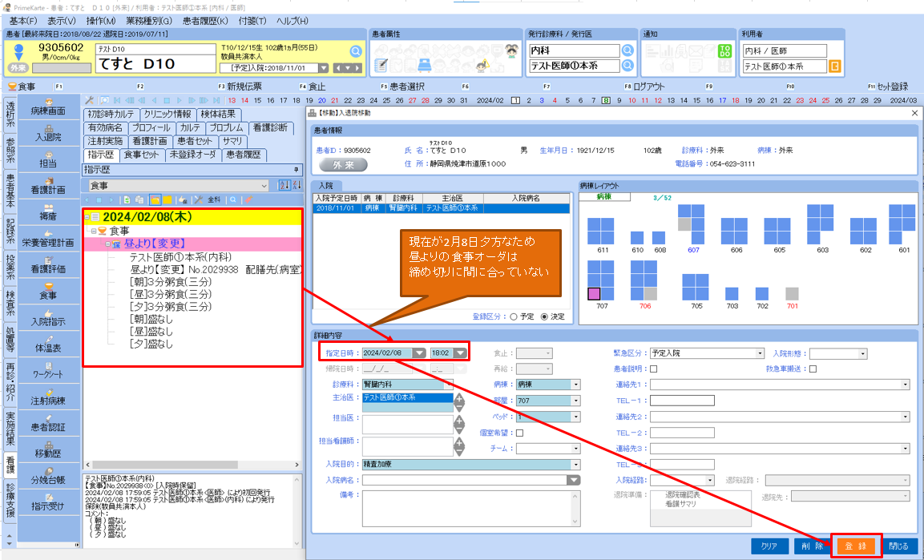Click the 閉じる button

pyautogui.click(x=898, y=546)
